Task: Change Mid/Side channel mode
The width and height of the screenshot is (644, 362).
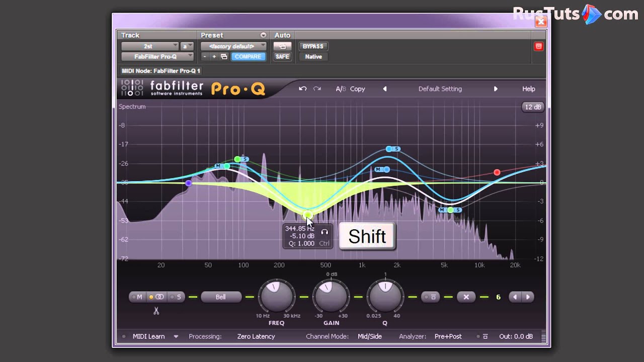Action: pos(369,336)
